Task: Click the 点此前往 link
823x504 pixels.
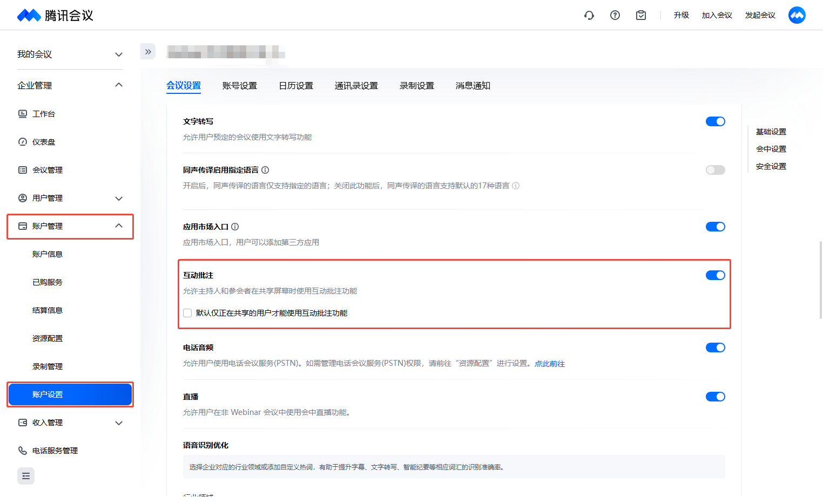Action: (549, 364)
